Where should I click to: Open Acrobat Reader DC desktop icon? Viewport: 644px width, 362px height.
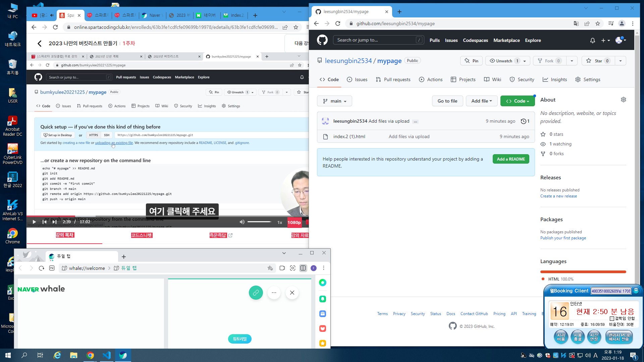pos(12,126)
